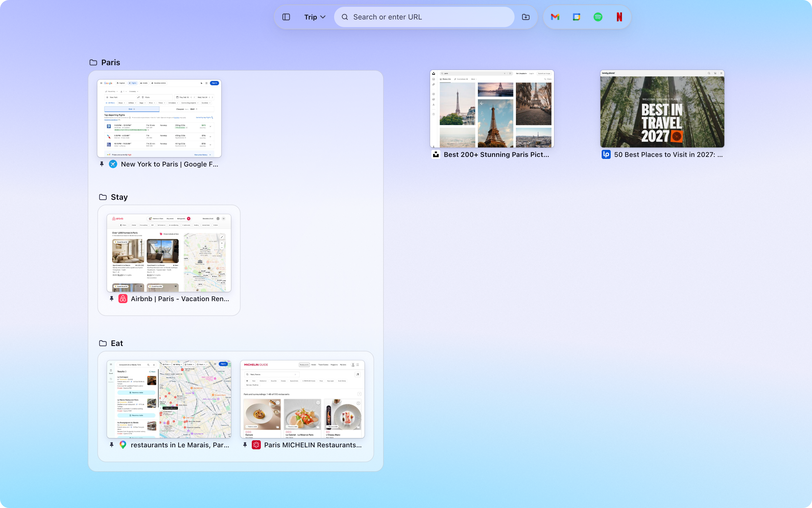812x508 pixels.
Task: Open 50 Best Places to Visit title
Action: pos(668,155)
